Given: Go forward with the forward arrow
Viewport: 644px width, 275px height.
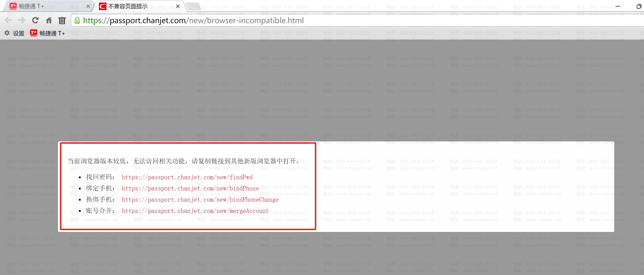Looking at the screenshot, I should click(x=22, y=21).
